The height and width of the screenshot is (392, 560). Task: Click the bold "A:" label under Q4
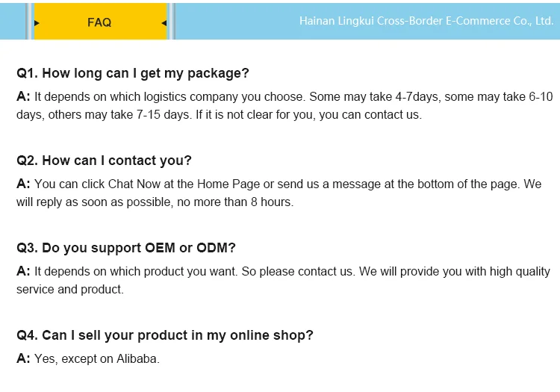coord(23,358)
